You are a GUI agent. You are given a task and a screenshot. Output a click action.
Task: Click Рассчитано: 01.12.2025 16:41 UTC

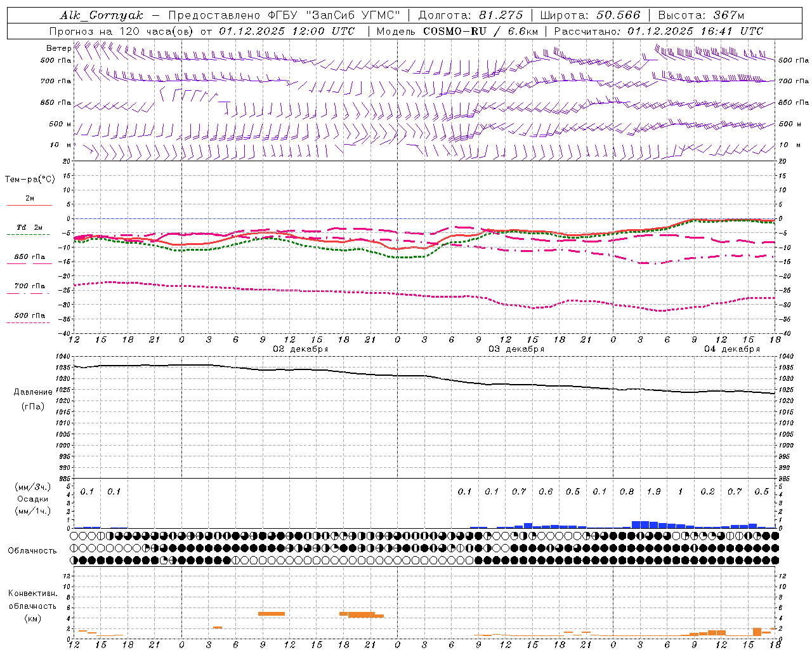pos(658,31)
